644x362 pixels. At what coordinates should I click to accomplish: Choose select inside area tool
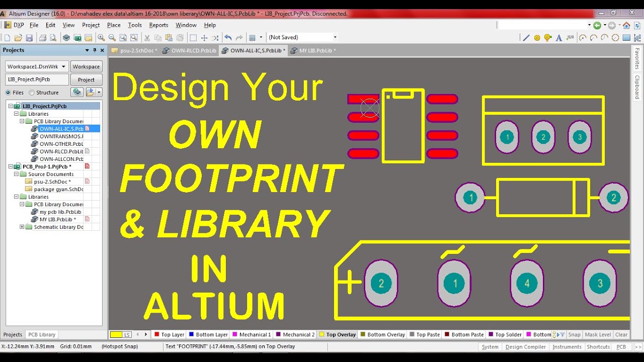[193, 38]
